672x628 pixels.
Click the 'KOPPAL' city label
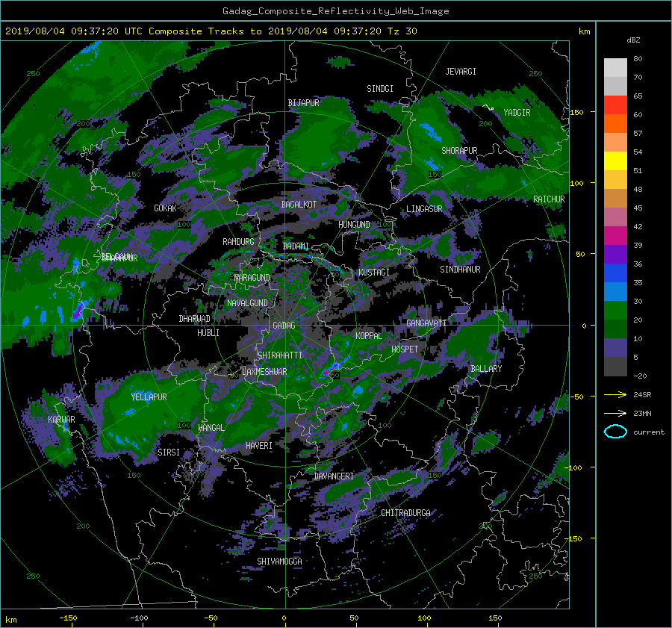pos(369,335)
